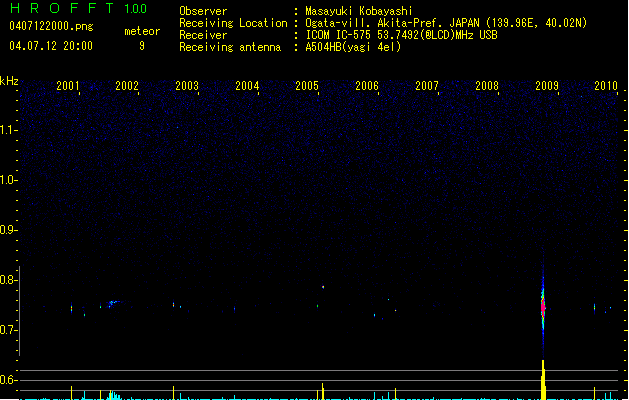The height and width of the screenshot is (400, 629).
Task: Click the 2005 time axis marker
Action: tap(307, 85)
